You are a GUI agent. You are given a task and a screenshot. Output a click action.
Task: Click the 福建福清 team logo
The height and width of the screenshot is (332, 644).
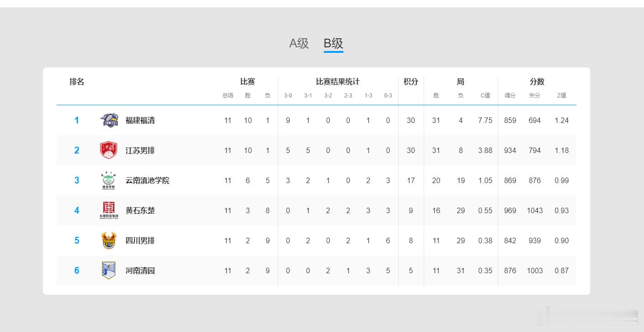pyautogui.click(x=109, y=120)
